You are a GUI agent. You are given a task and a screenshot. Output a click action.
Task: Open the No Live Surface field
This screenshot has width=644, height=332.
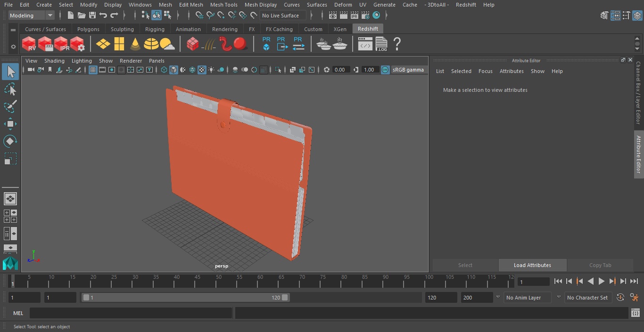283,16
